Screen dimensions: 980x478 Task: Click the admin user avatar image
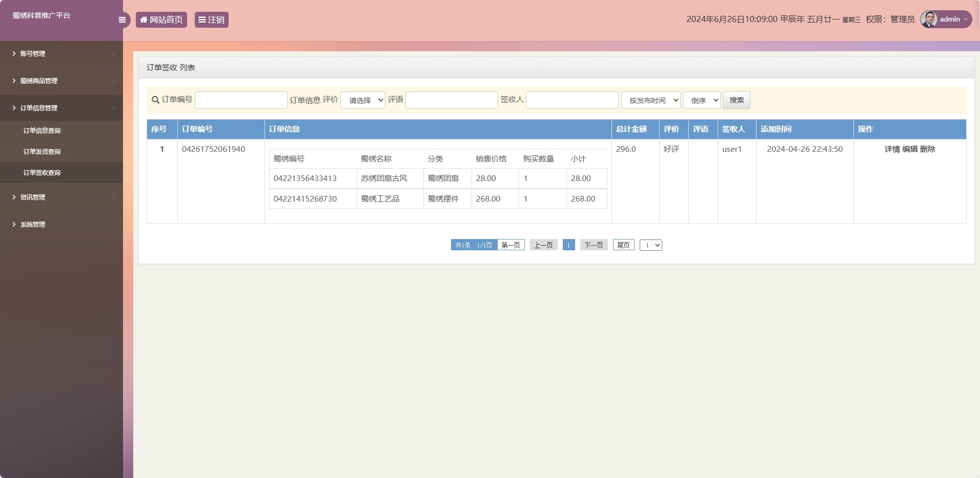[x=929, y=19]
